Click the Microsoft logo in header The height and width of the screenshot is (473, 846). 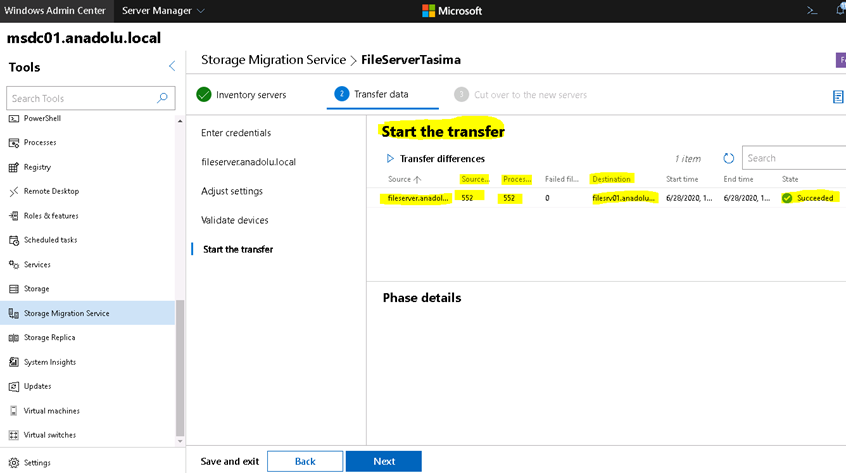click(452, 11)
